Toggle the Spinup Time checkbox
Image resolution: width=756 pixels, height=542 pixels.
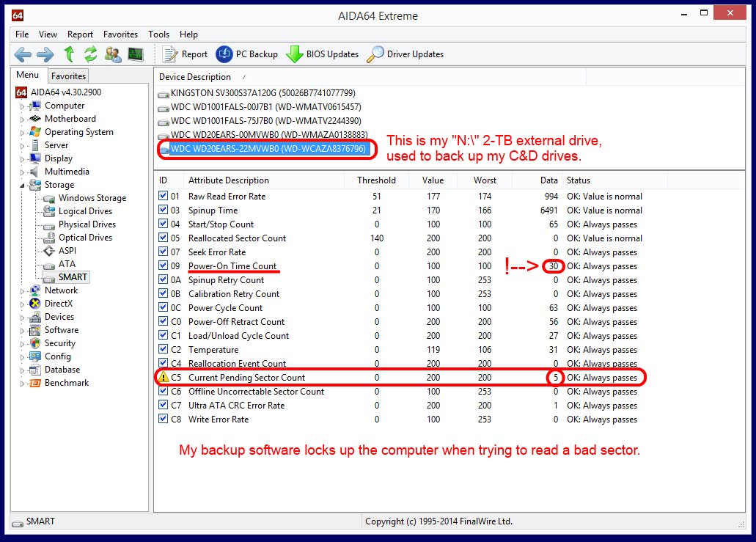click(x=164, y=210)
